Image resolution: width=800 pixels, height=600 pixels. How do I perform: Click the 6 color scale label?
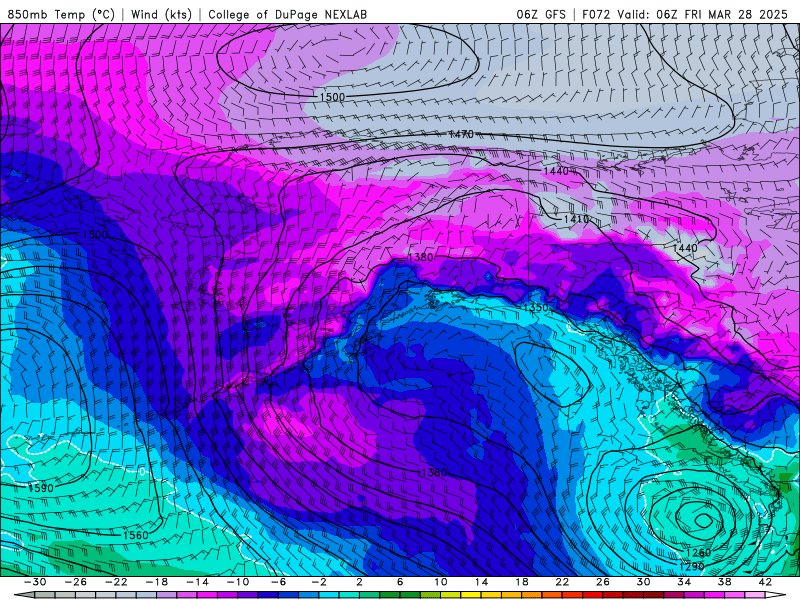400,582
